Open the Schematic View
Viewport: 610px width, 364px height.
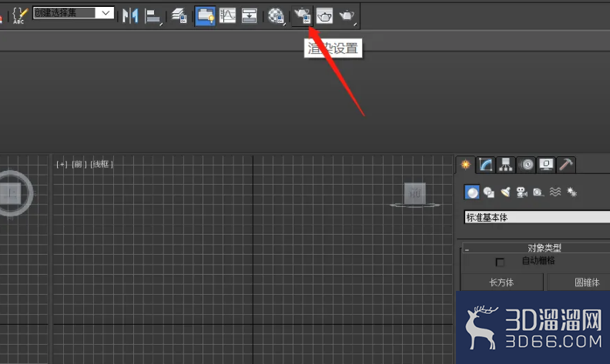coord(249,16)
